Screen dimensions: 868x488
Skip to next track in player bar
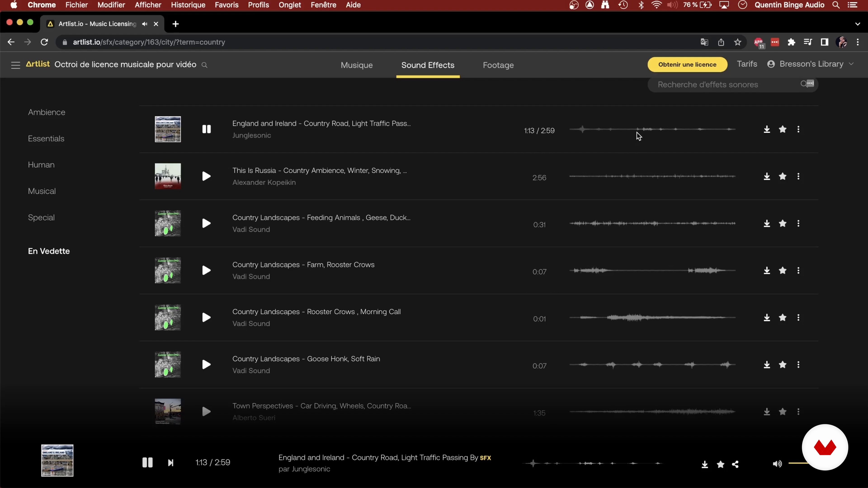170,463
